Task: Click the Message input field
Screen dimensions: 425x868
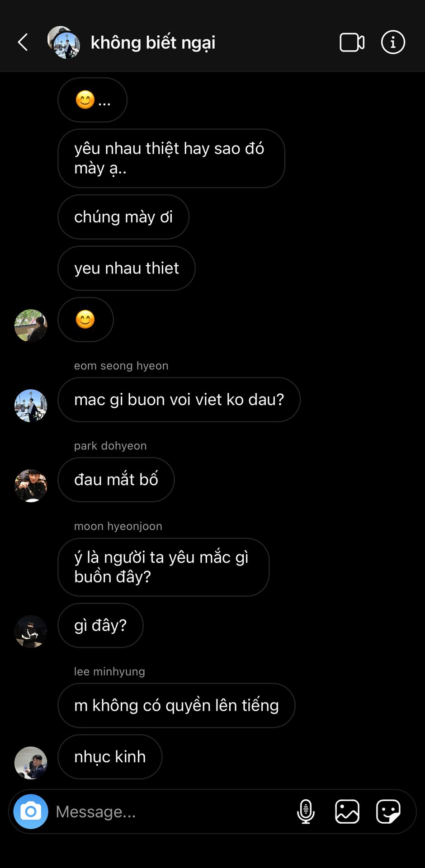Action: (172, 811)
